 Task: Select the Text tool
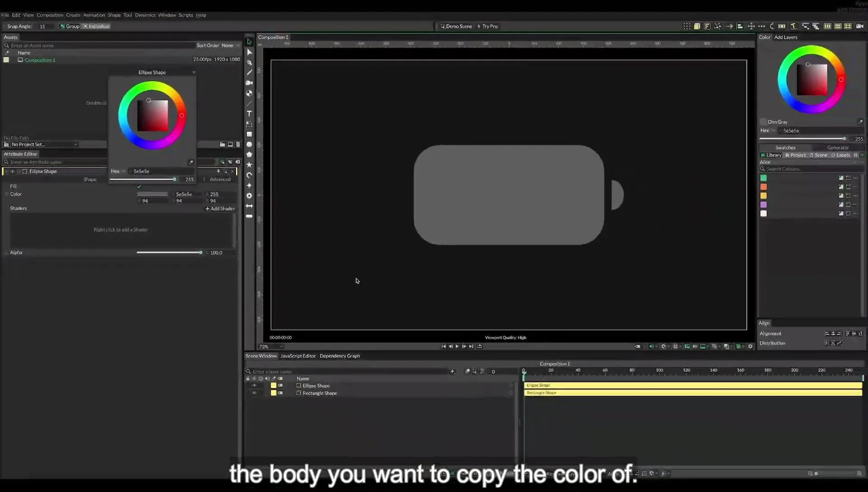tap(249, 114)
